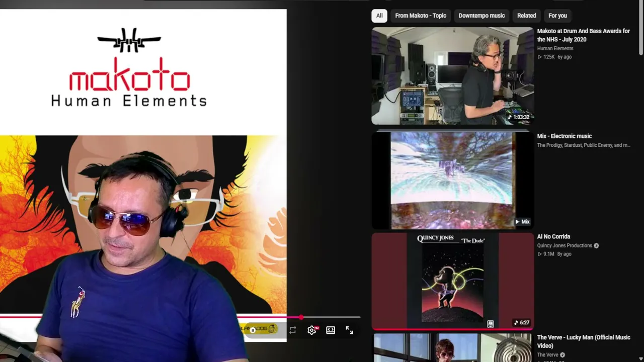Open the HD settings gear in player
The height and width of the screenshot is (362, 644).
[312, 330]
